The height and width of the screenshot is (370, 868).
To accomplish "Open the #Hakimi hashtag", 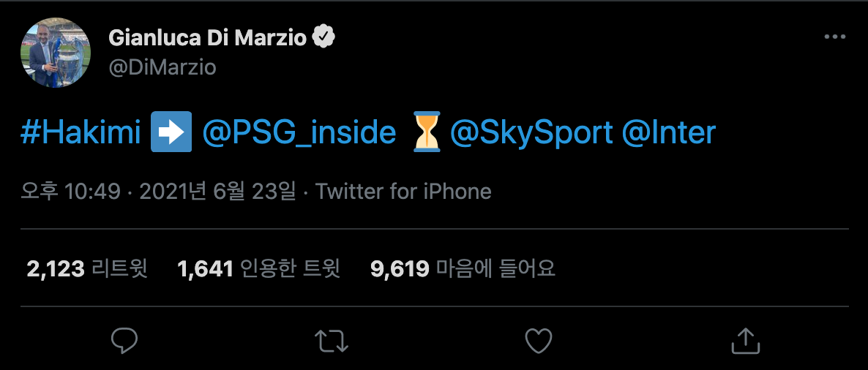I will (83, 134).
